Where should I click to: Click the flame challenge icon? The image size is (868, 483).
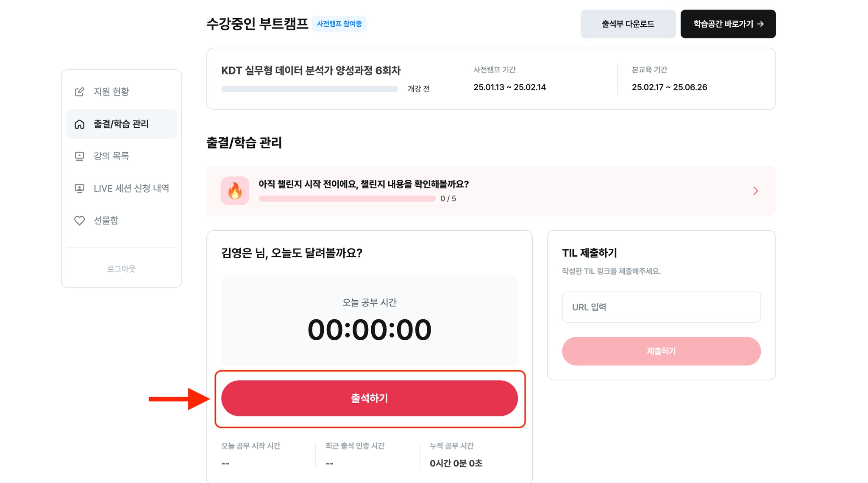(x=235, y=191)
